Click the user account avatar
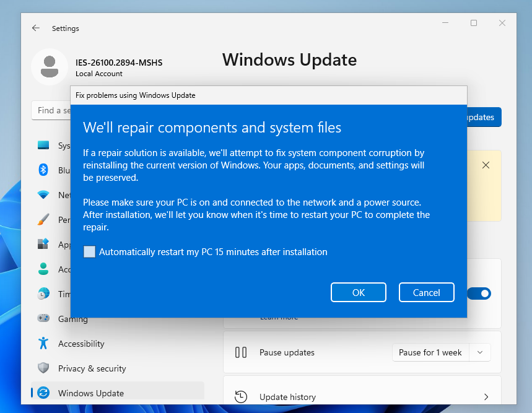 [50, 67]
